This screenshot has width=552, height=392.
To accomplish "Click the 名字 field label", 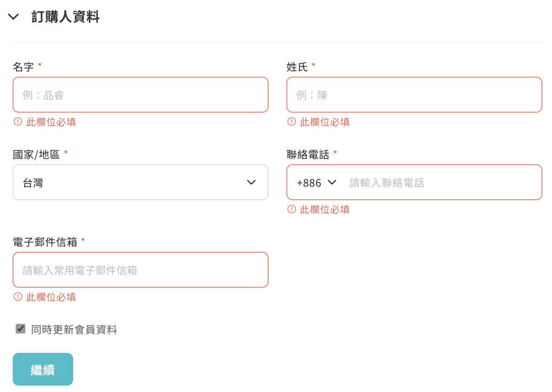I will coord(23,67).
